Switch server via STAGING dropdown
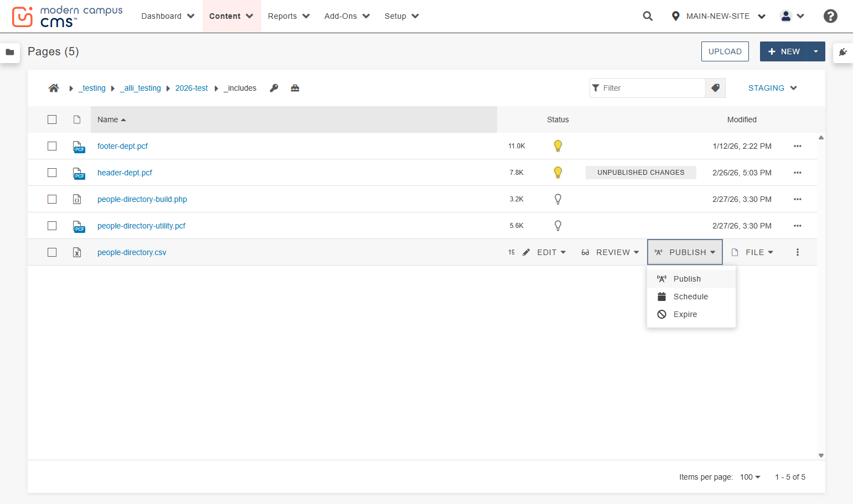This screenshot has height=504, width=853. 772,88
